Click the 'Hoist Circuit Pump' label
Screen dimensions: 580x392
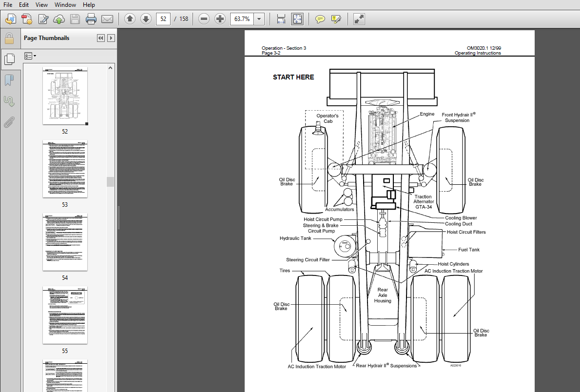click(323, 219)
